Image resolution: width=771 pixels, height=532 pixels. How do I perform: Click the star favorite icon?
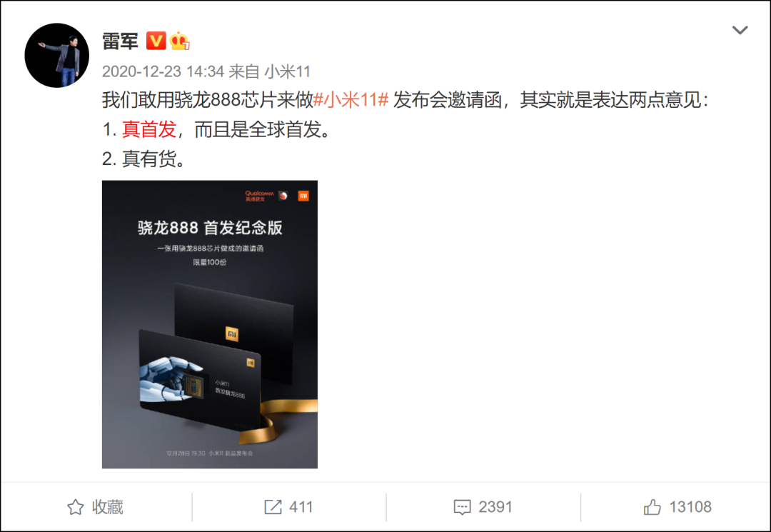click(x=75, y=507)
